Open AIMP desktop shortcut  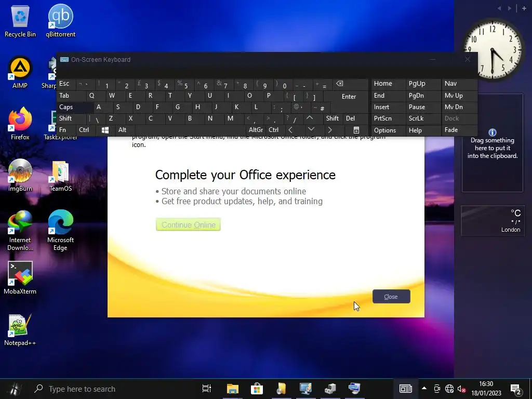click(x=20, y=73)
